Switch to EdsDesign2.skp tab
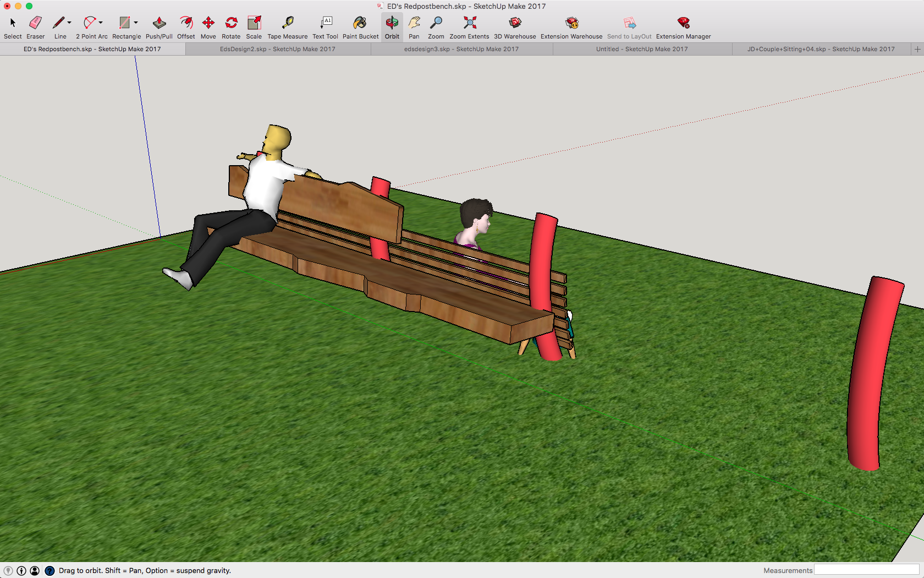 (278, 49)
